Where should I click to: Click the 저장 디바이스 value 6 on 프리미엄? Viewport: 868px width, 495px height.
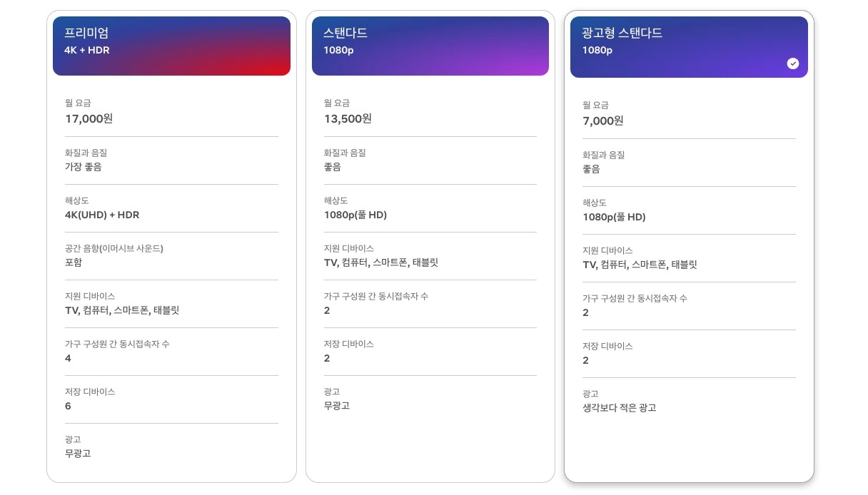click(68, 406)
